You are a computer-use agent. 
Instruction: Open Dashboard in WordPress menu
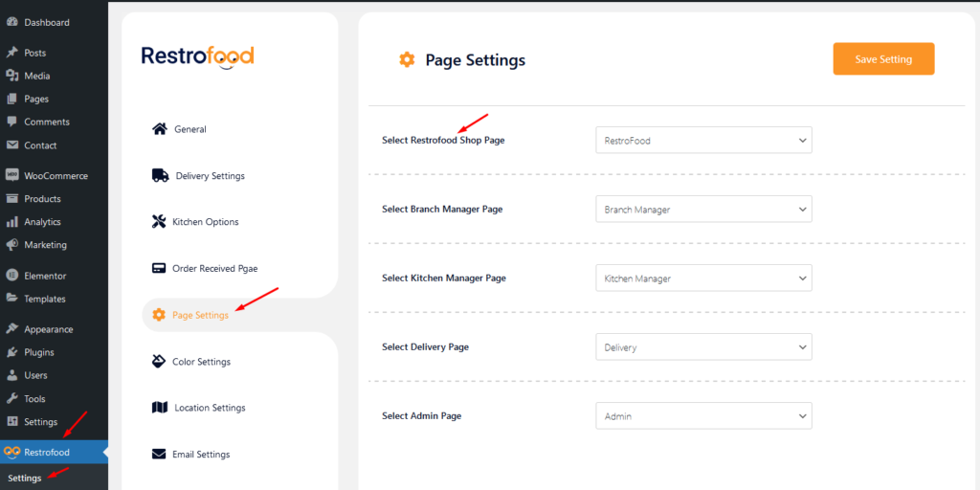tap(47, 23)
